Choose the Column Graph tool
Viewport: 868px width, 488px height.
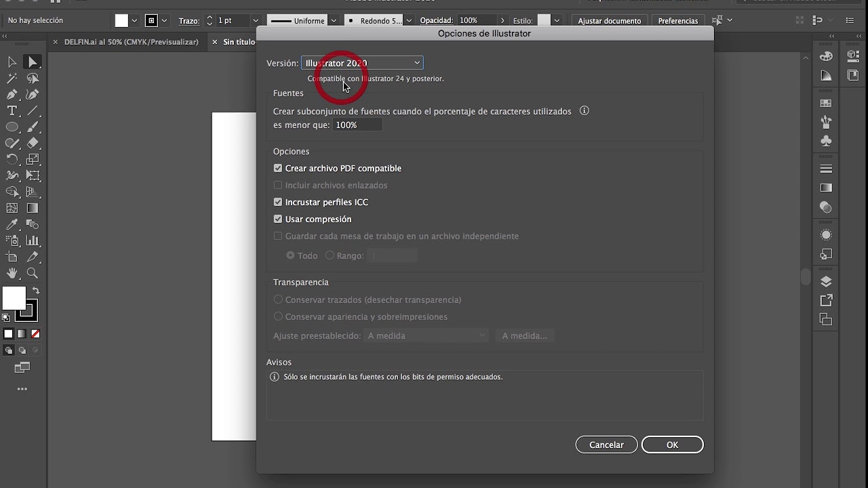click(x=33, y=241)
